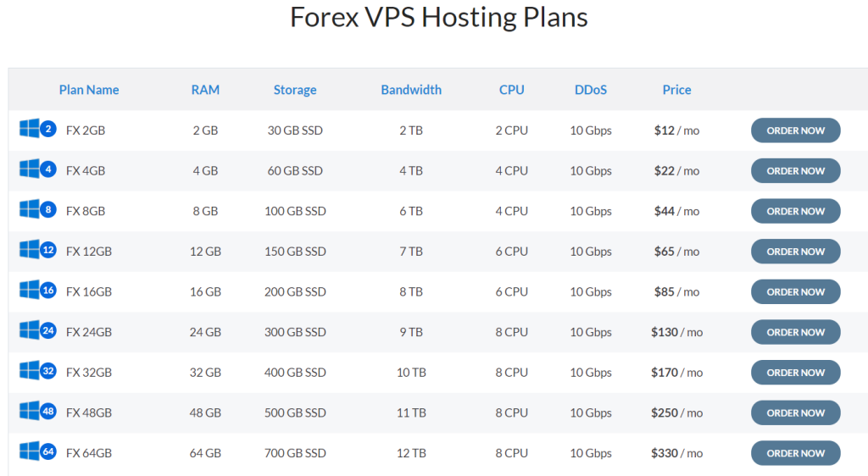Click the Plan Name column header

[x=89, y=90]
